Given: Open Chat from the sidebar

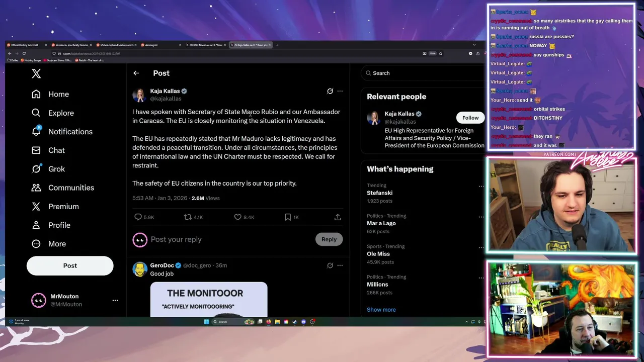Looking at the screenshot, I should 48,150.
